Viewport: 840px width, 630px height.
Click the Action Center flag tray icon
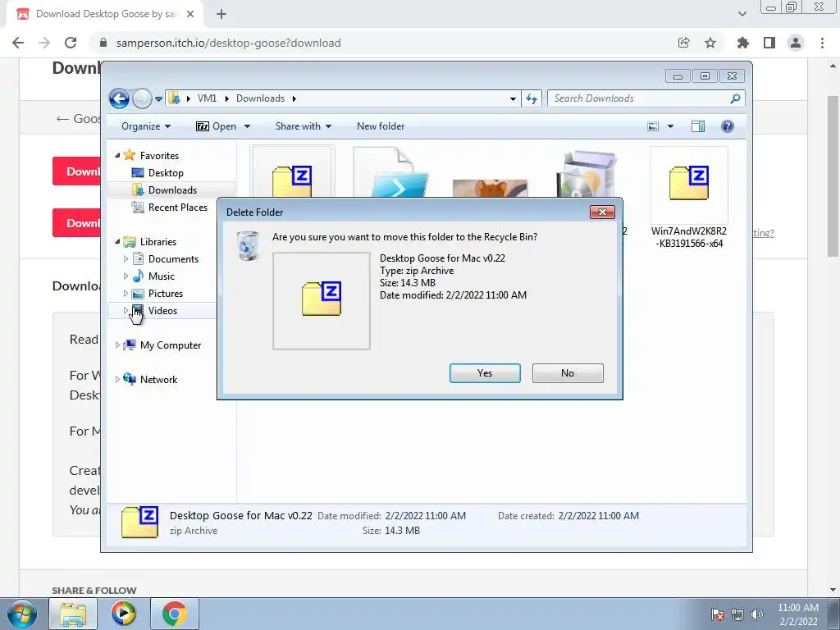[718, 614]
